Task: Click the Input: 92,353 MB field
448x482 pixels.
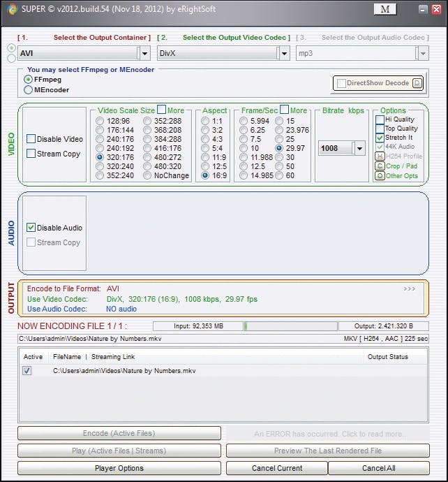Action: [198, 326]
